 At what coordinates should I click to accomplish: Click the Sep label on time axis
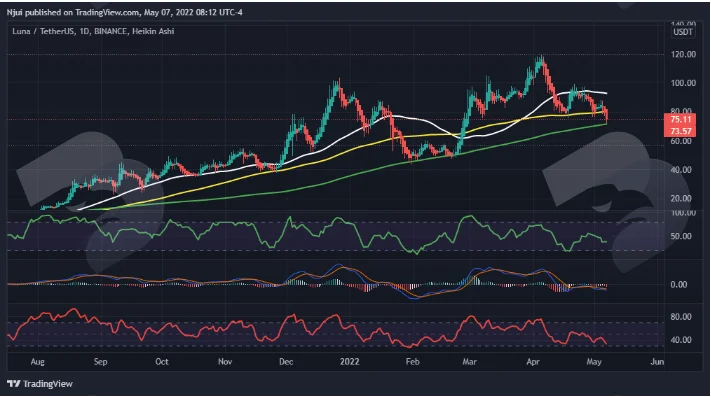[100, 362]
